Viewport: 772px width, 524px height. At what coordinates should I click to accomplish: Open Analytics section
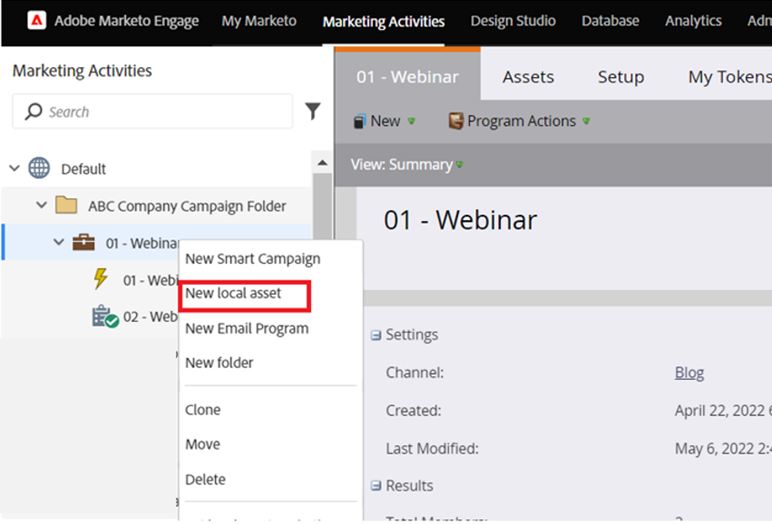(x=693, y=21)
